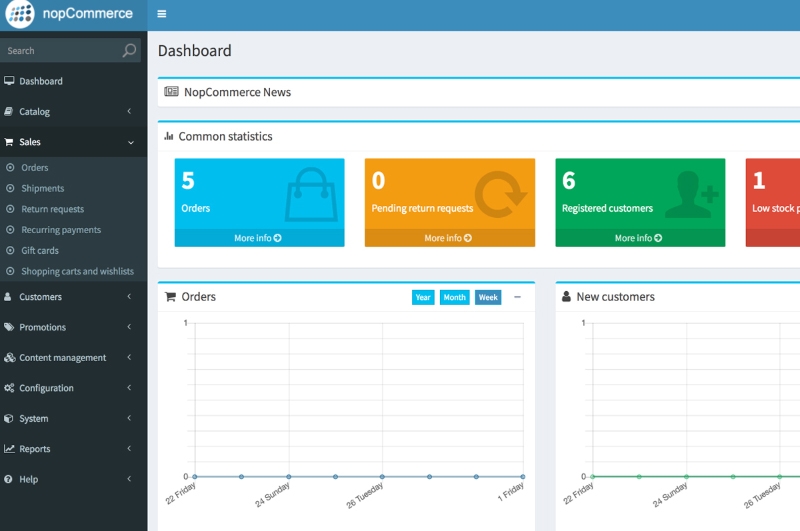Click the circle icon beside Gift cards
Viewport: 800px width, 531px height.
(x=10, y=250)
